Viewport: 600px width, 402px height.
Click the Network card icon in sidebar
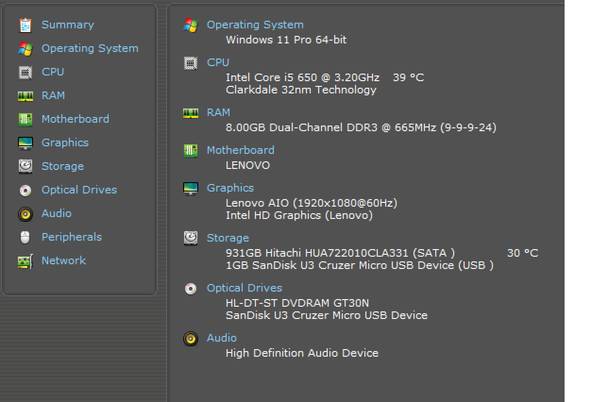click(25, 261)
